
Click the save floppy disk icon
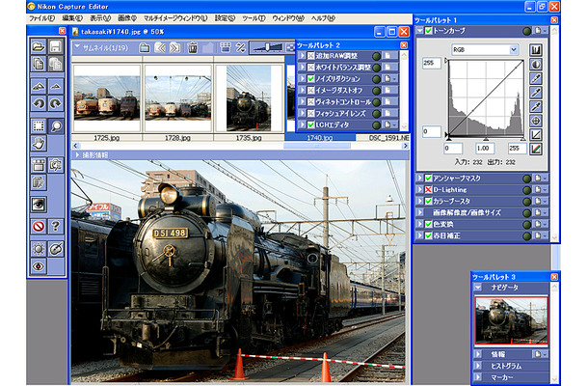click(56, 46)
